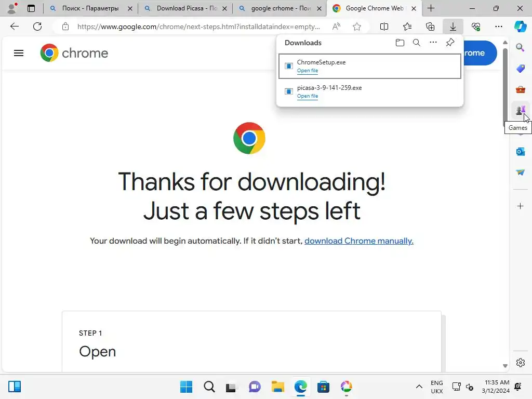Open sidebar settings gear icon
The image size is (532, 399).
coord(520,363)
